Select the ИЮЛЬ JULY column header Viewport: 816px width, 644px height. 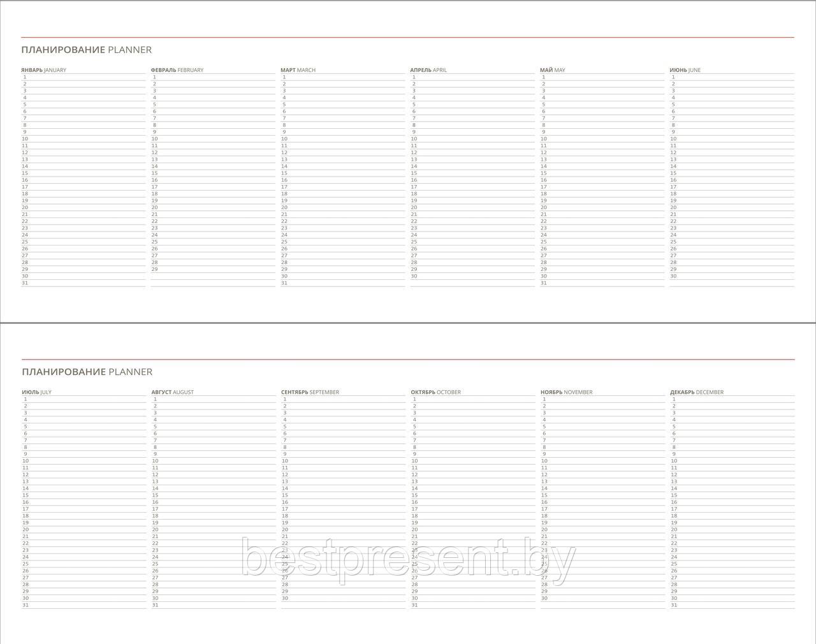(36, 392)
